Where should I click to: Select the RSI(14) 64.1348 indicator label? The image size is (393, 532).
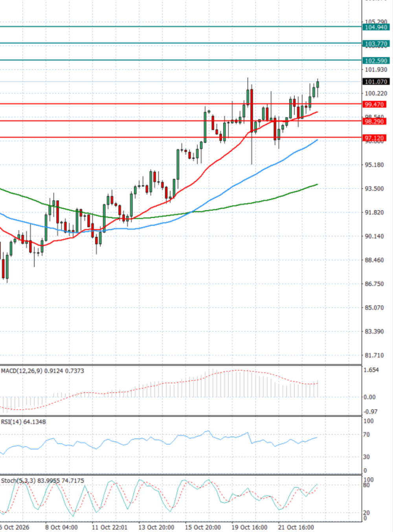[x=23, y=422]
